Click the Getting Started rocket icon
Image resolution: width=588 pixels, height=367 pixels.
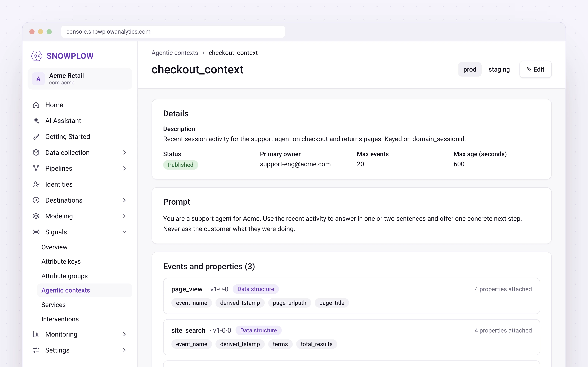tap(36, 137)
